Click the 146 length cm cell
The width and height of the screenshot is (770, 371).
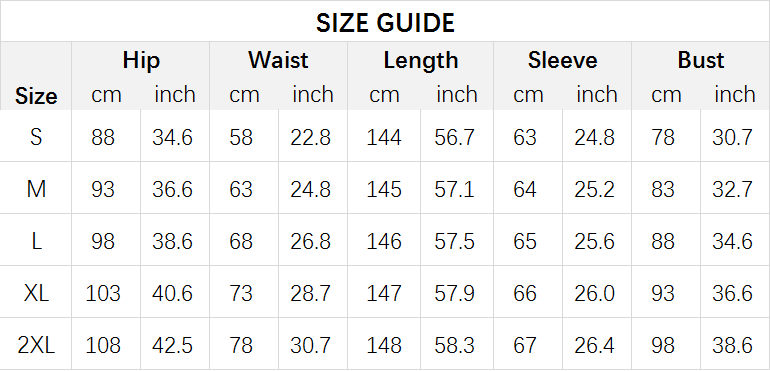(384, 242)
